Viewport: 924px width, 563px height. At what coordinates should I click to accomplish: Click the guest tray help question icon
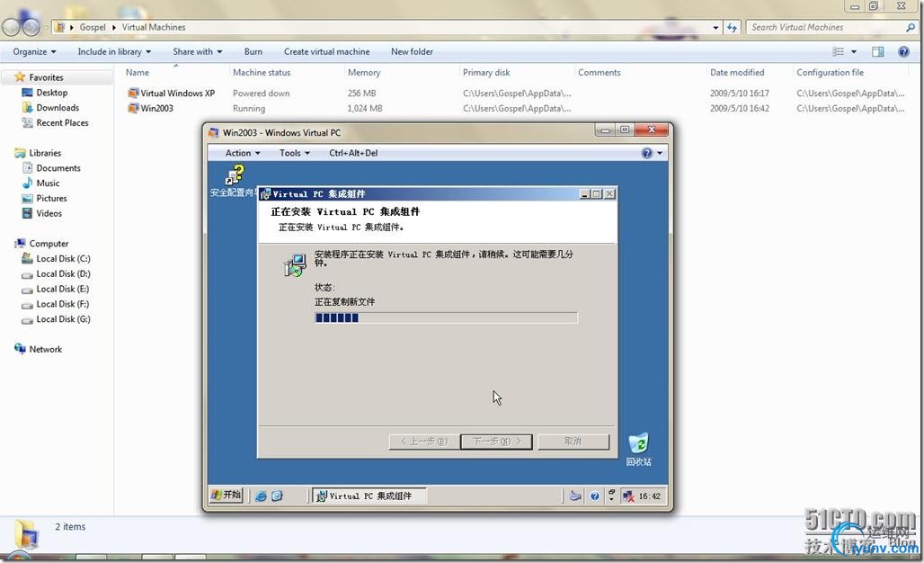(x=595, y=496)
